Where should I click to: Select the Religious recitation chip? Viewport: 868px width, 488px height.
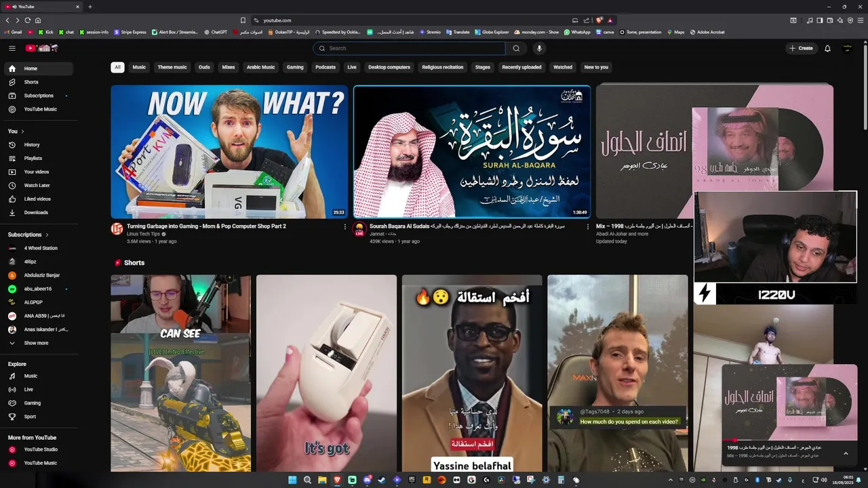[x=443, y=67]
